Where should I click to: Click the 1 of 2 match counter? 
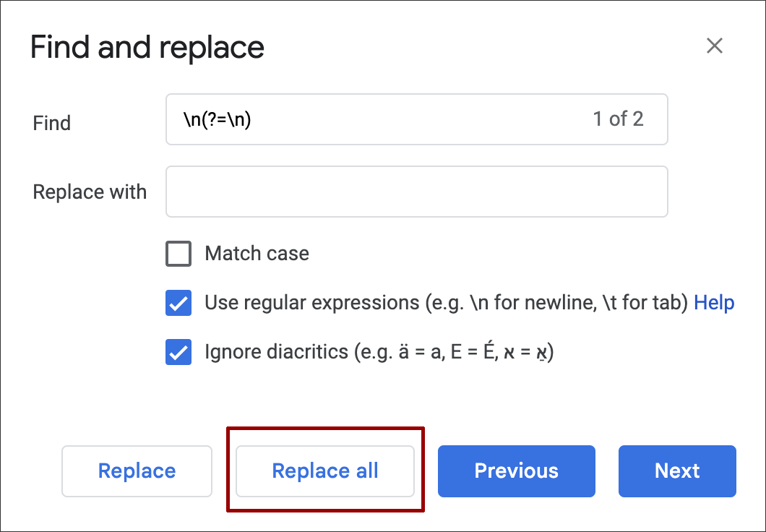click(x=618, y=119)
